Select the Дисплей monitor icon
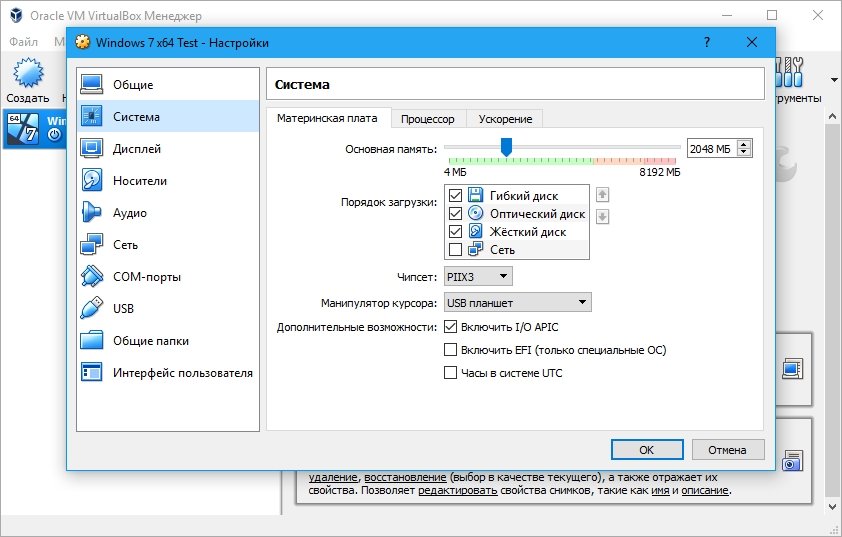The width and height of the screenshot is (842, 537). click(92, 149)
